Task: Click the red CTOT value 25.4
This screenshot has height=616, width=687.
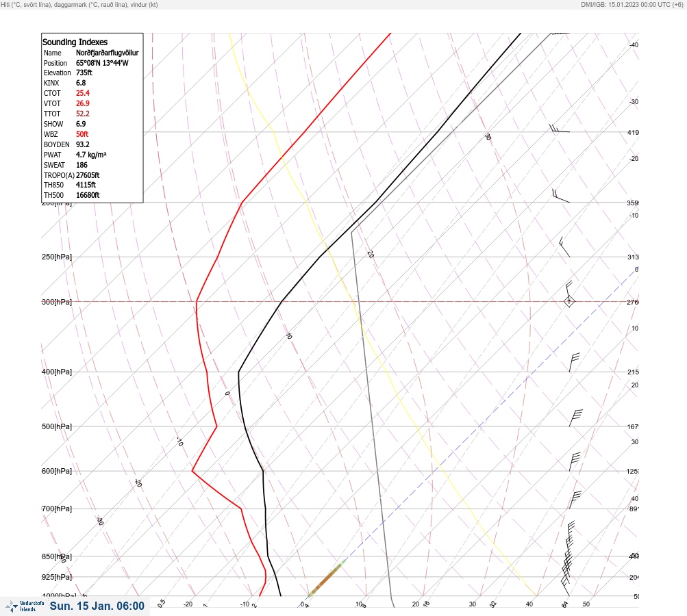Action: pyautogui.click(x=83, y=93)
